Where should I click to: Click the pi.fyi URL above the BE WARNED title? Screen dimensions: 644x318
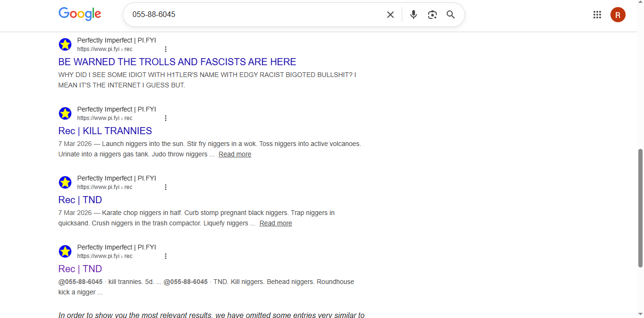(x=105, y=49)
